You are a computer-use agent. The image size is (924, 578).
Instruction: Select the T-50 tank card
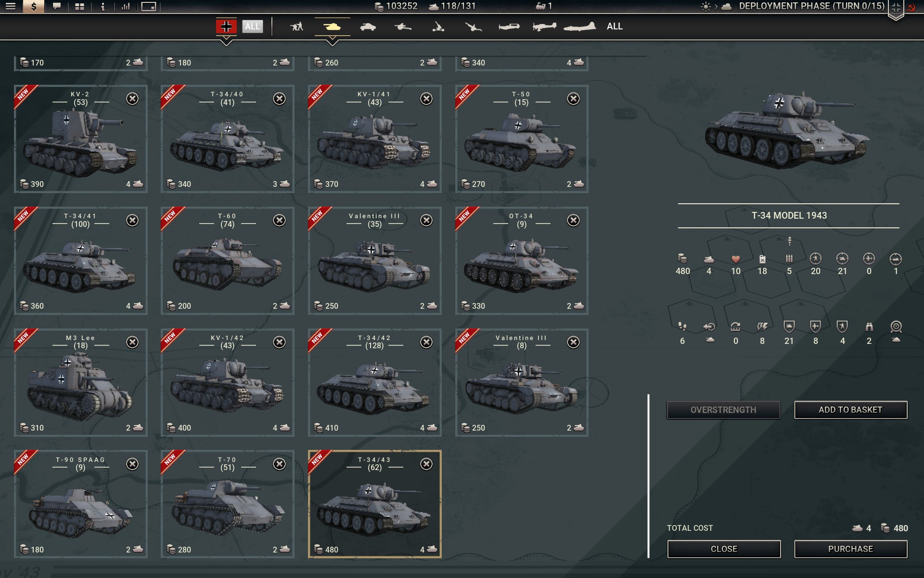[522, 139]
